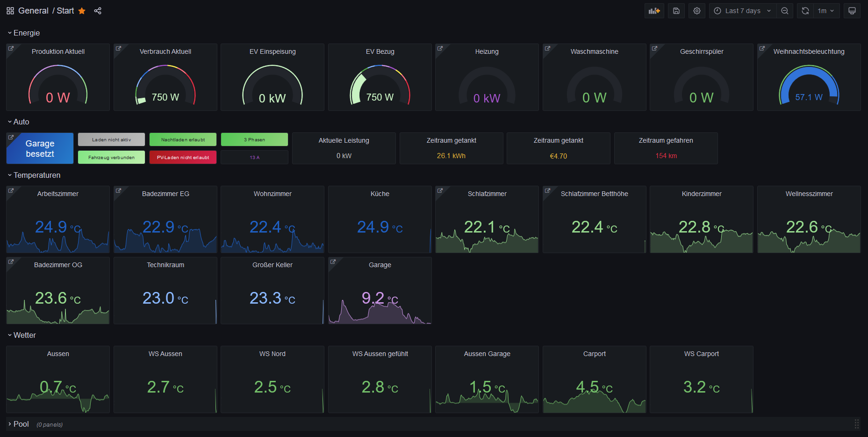Share the dashboard via share icon
The height and width of the screenshot is (437, 868).
pyautogui.click(x=98, y=11)
